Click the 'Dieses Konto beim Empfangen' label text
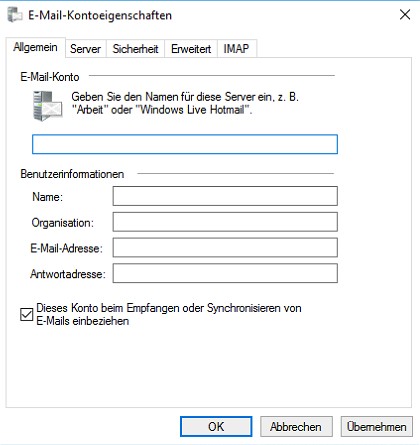 point(169,314)
